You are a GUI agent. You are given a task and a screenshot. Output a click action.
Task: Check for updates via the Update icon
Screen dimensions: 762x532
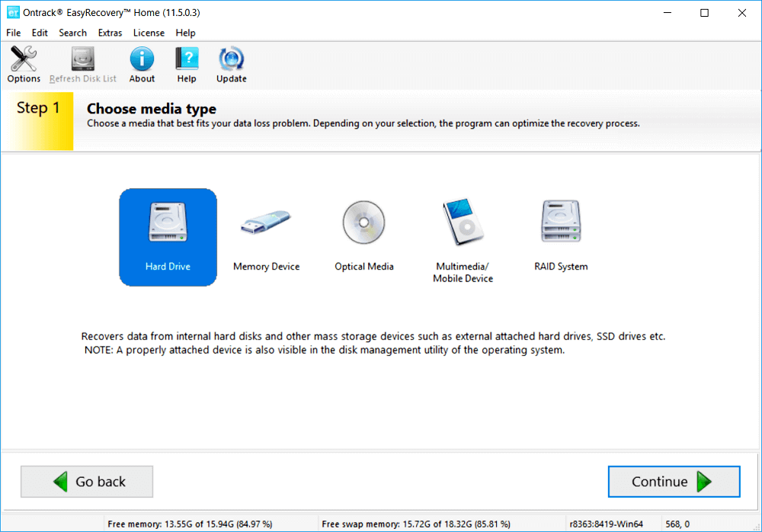pyautogui.click(x=230, y=64)
